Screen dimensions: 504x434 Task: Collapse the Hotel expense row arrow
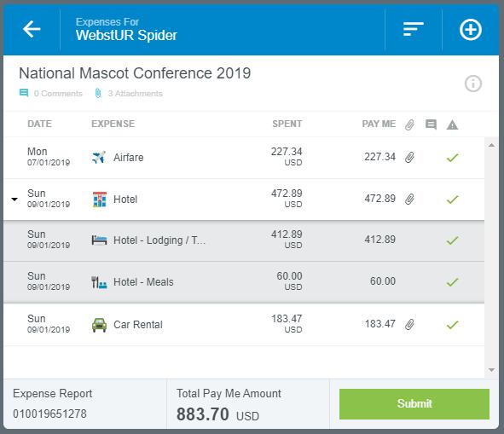pos(14,200)
